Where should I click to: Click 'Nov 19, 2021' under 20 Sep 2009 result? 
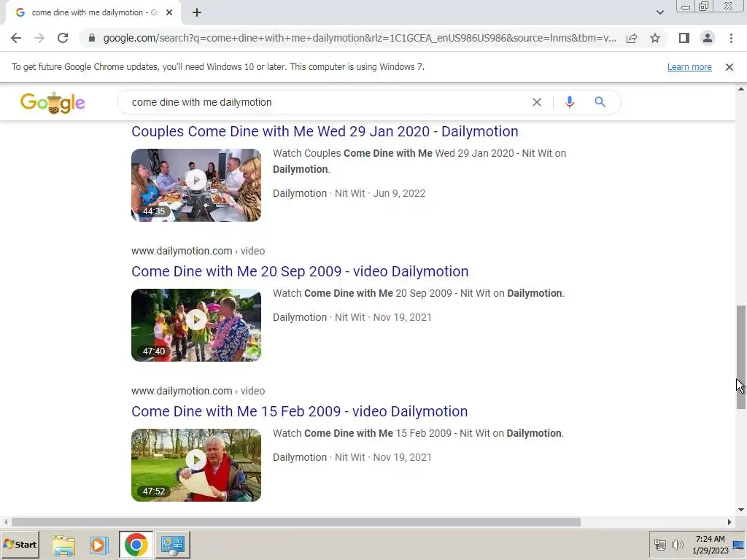402,317
